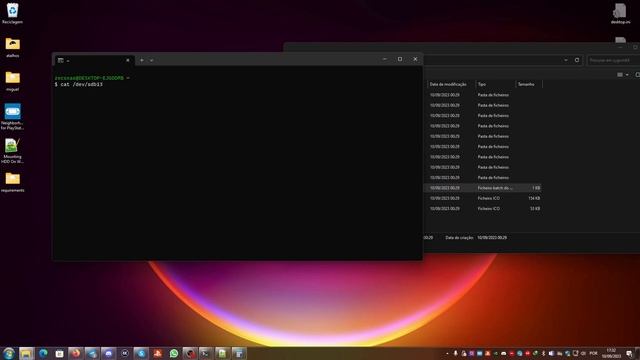Screen dimensions: 640x360
Task: Open Telegram from the taskbar
Action: 92,353
